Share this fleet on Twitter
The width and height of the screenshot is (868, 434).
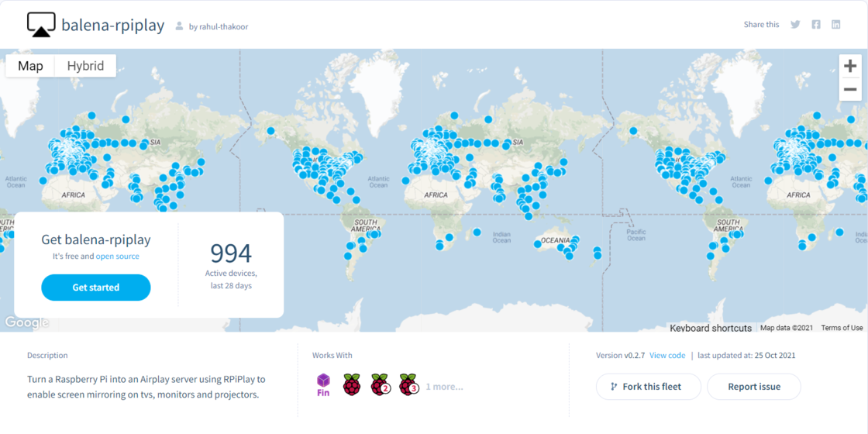(795, 25)
